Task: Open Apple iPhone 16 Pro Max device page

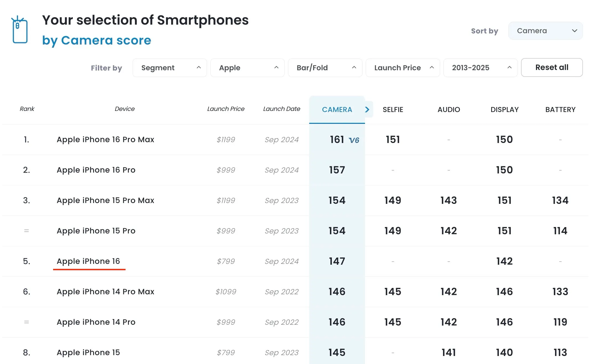Action: pyautogui.click(x=105, y=139)
